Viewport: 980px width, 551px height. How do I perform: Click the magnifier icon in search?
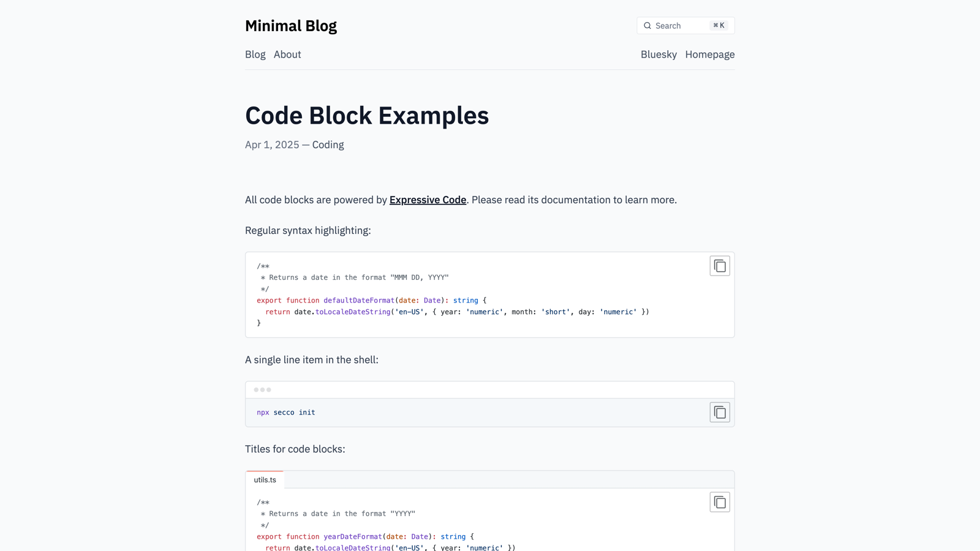point(647,26)
